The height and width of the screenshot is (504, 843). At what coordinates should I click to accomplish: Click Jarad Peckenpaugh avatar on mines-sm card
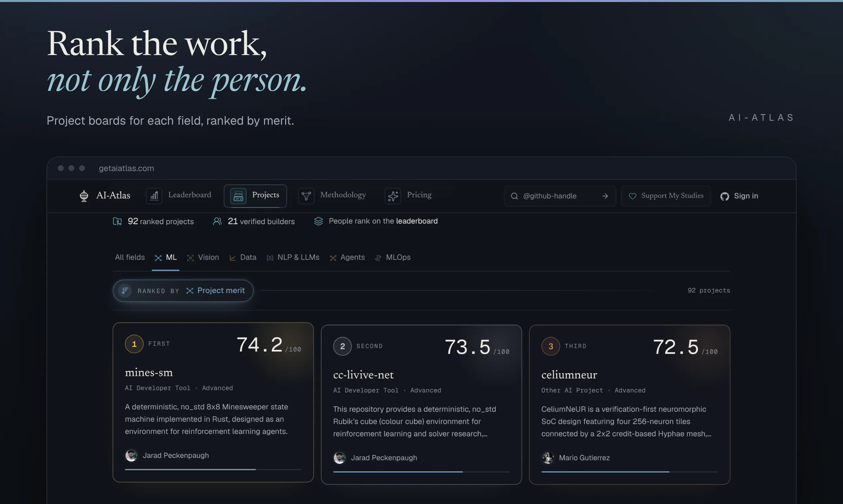click(x=131, y=455)
